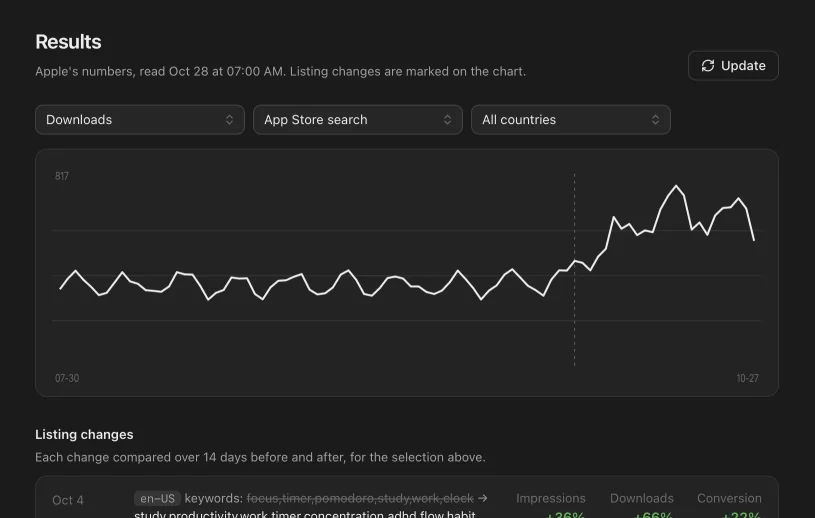Click the Oct 4 listing change date
Viewport: 815px width, 518px height.
pyautogui.click(x=68, y=500)
